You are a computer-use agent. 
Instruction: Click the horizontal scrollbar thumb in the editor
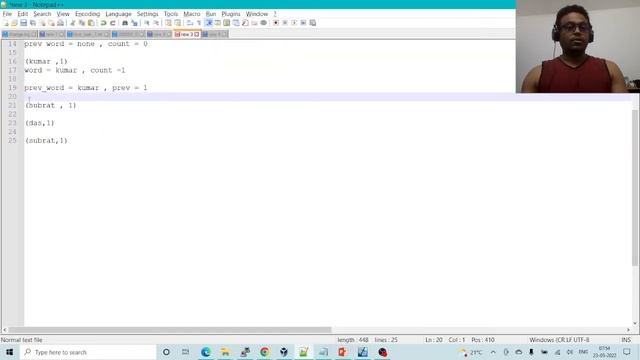(x=170, y=329)
